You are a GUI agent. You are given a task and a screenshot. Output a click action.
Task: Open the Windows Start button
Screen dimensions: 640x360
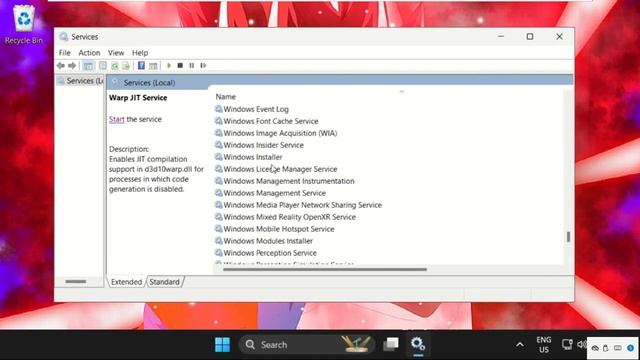pyautogui.click(x=222, y=345)
